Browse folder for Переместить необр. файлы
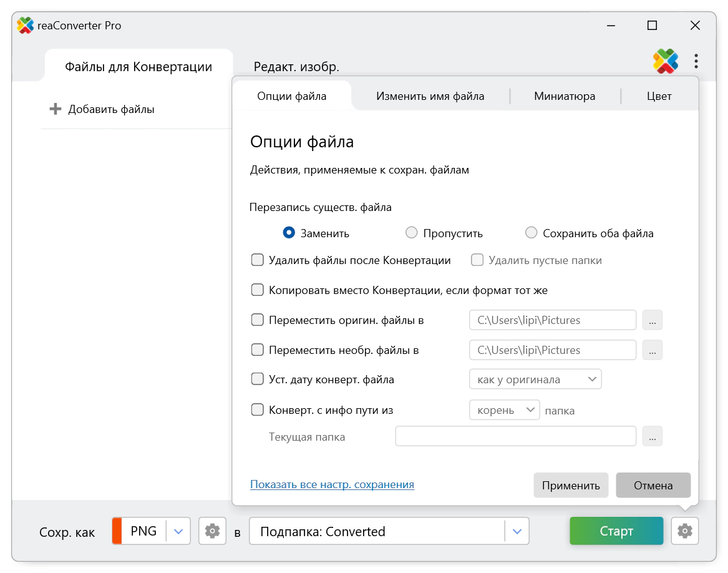The height and width of the screenshot is (573, 728). coord(652,350)
